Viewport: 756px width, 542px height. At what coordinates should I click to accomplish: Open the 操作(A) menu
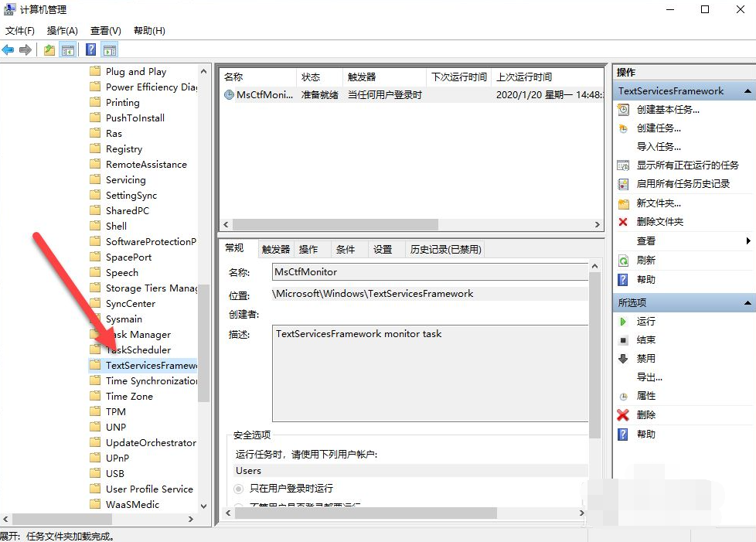62,30
